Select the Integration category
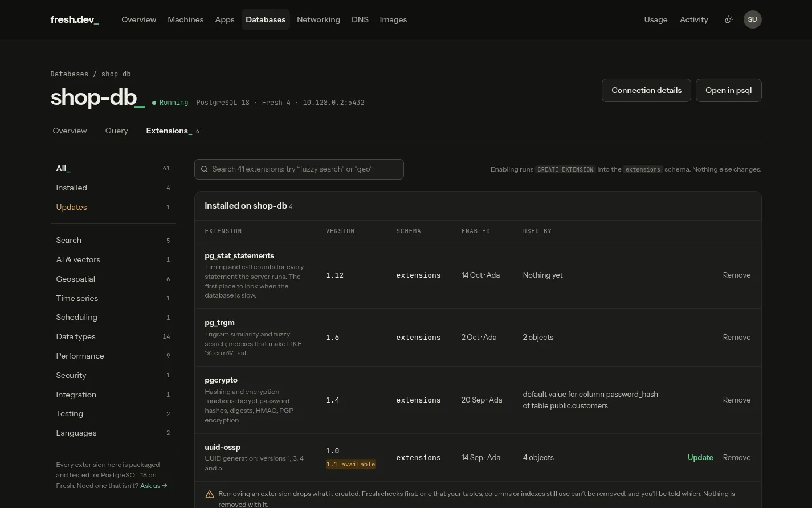Viewport: 812px width, 508px height. tap(113, 395)
